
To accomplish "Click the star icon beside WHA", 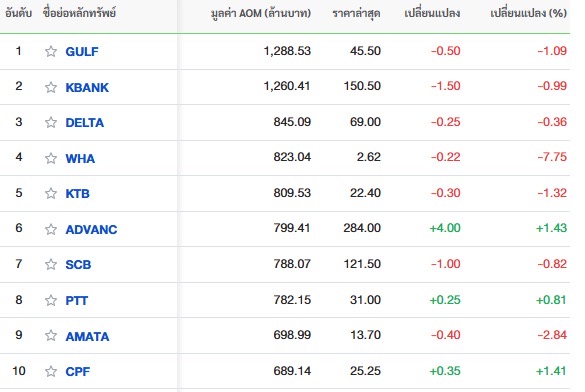I will click(x=51, y=158).
